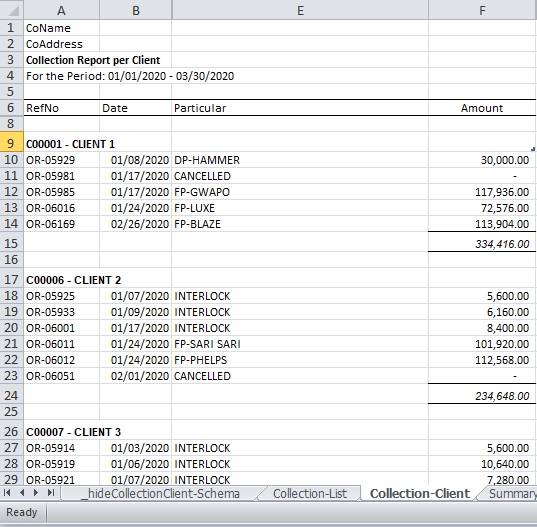Select column A header
The width and height of the screenshot is (537, 527).
pos(61,10)
